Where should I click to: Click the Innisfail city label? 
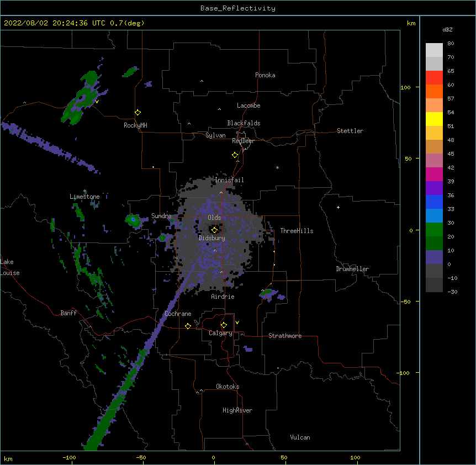coord(230,180)
